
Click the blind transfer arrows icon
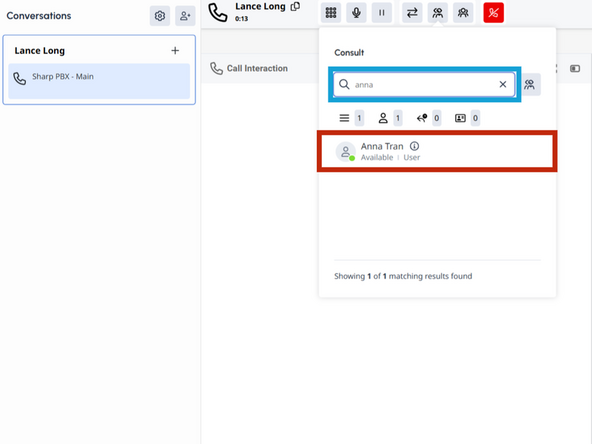(x=412, y=13)
